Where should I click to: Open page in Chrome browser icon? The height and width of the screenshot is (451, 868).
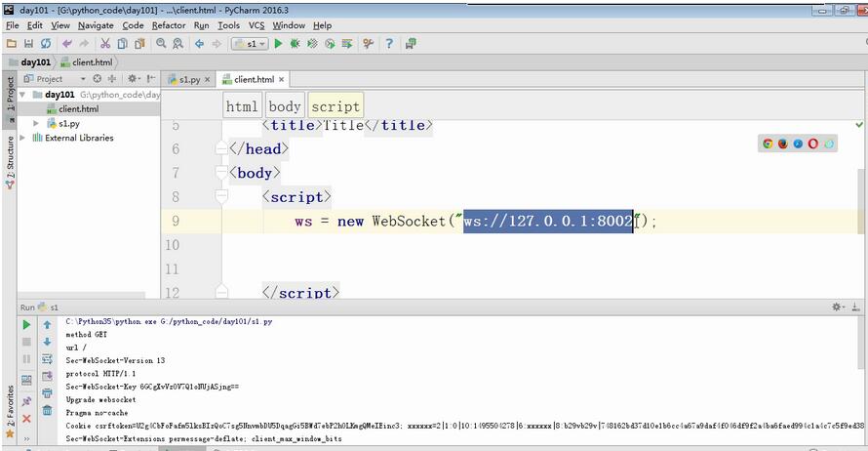tap(768, 143)
